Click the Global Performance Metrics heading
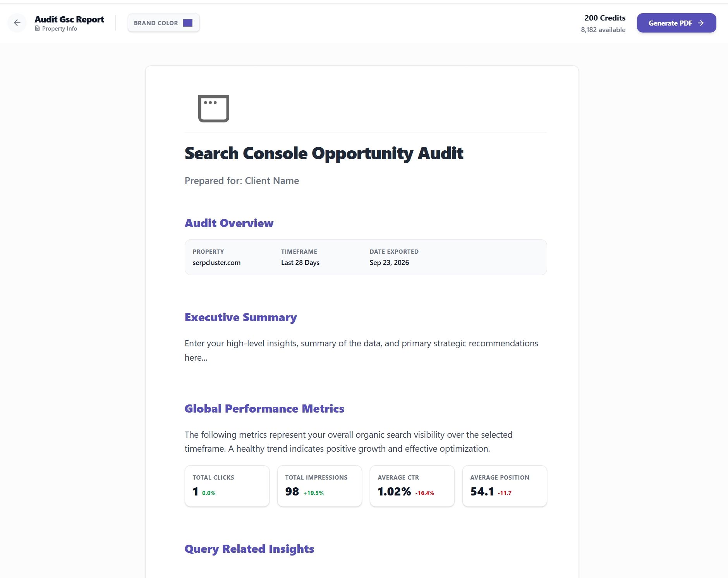 (x=264, y=409)
